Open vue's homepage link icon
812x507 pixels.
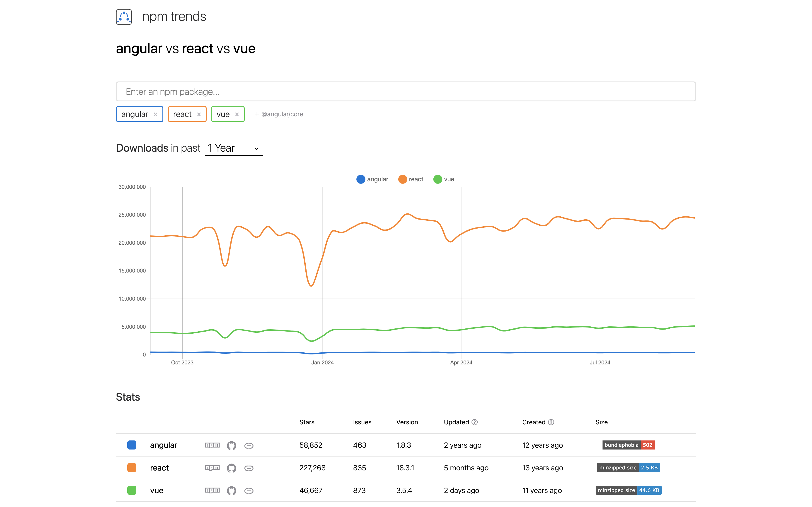249,490
